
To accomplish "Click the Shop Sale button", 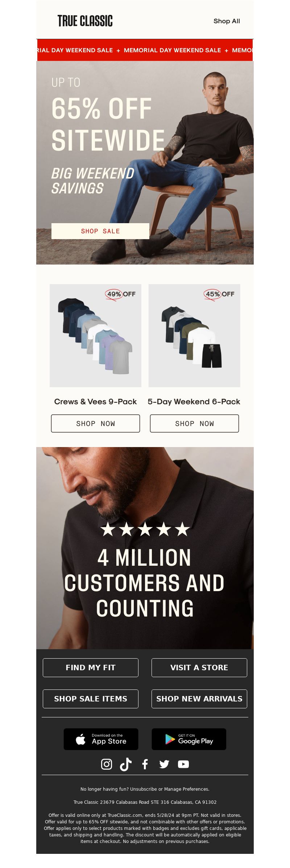I will pyautogui.click(x=100, y=231).
